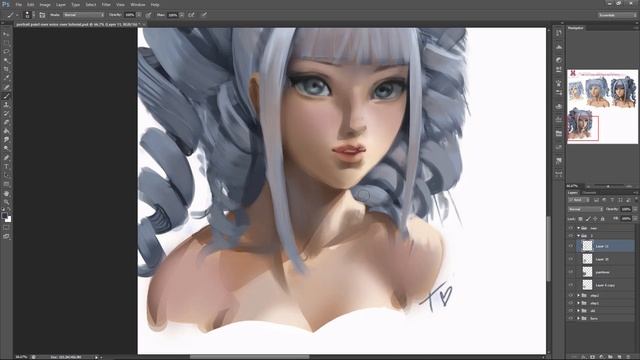Select the History Brush tool

click(6, 113)
